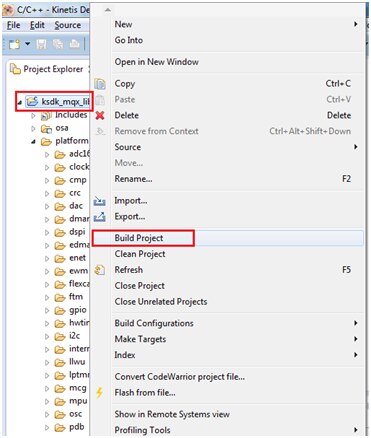This screenshot has height=438, width=371.
Task: Click the Save toolbar icon
Action: pyautogui.click(x=41, y=44)
